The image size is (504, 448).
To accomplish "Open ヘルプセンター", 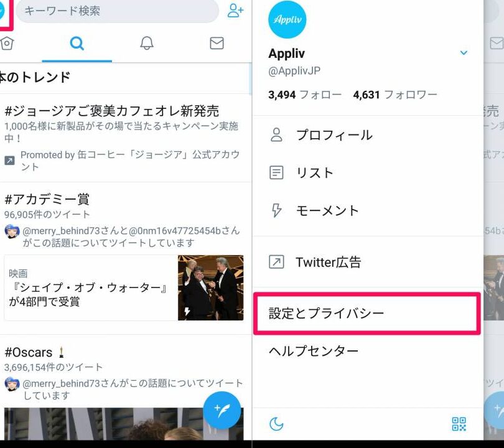I will pyautogui.click(x=368, y=352).
